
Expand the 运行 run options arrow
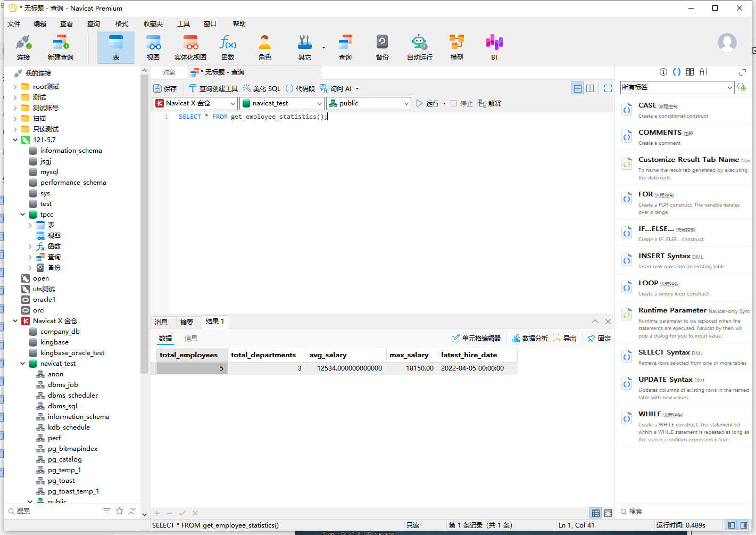click(x=445, y=104)
